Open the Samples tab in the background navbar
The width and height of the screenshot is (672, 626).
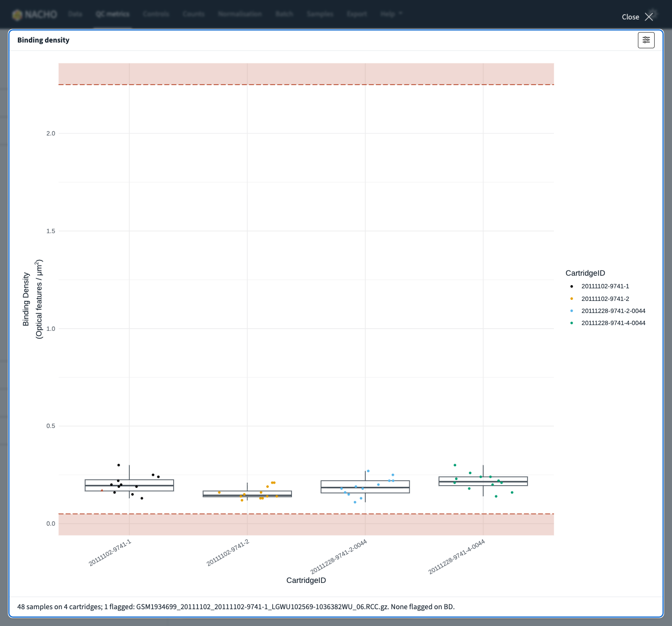coord(320,14)
